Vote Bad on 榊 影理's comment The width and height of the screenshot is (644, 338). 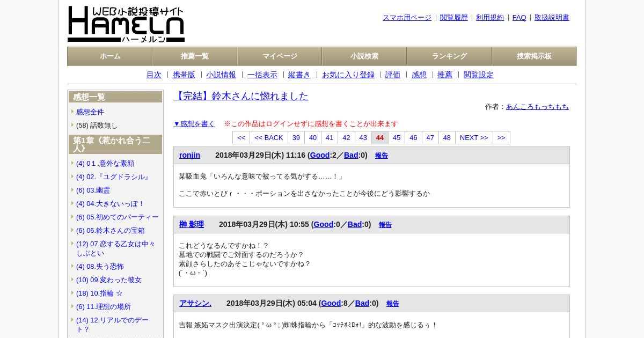355,225
